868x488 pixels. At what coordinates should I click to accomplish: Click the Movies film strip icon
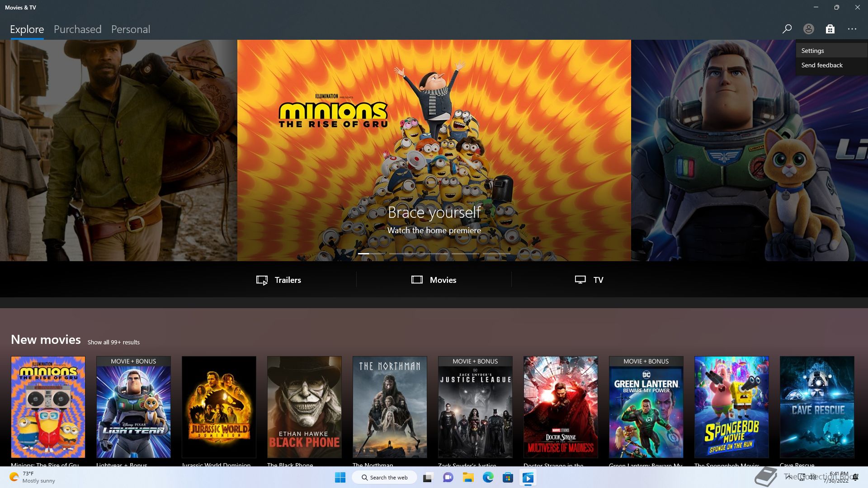[x=417, y=280]
